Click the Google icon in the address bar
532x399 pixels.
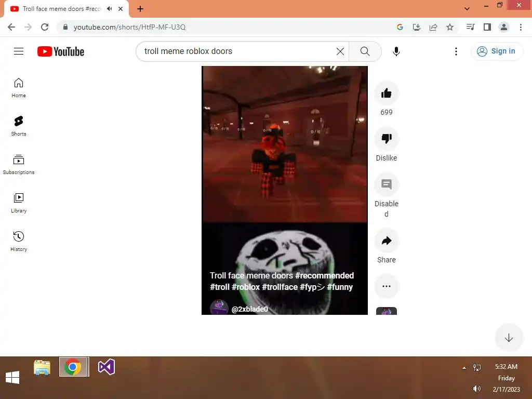pyautogui.click(x=400, y=27)
